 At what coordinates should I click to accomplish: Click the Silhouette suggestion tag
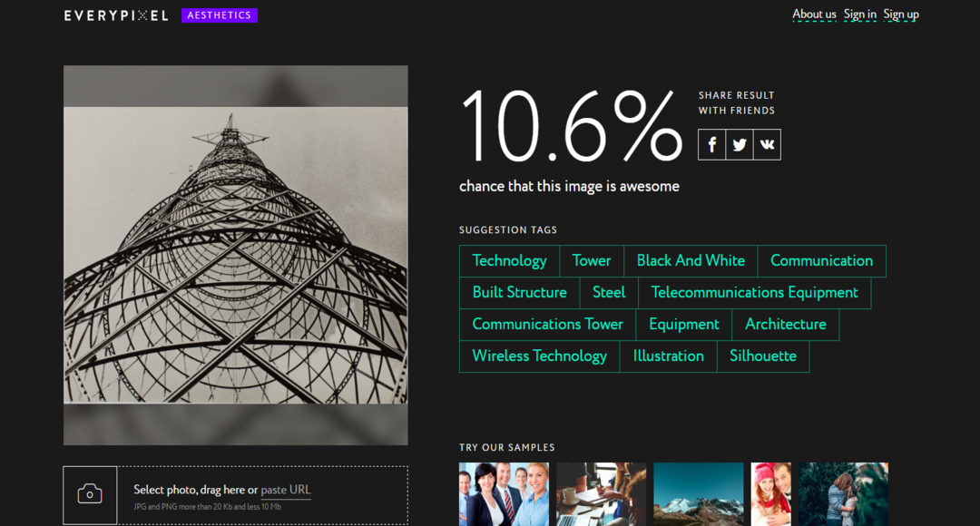(x=763, y=356)
